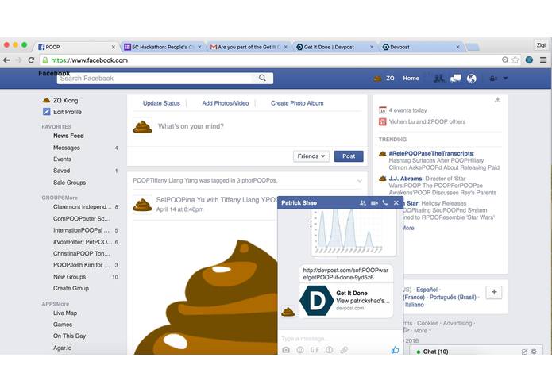Screen dimensions: 552x392
Task: Switch to SC Hackathon browser tab
Action: pos(163,47)
